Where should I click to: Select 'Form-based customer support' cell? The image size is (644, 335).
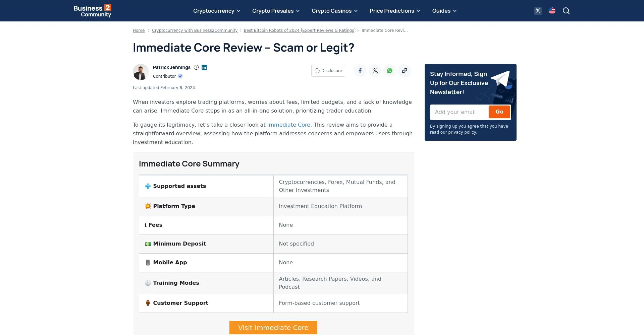319,303
